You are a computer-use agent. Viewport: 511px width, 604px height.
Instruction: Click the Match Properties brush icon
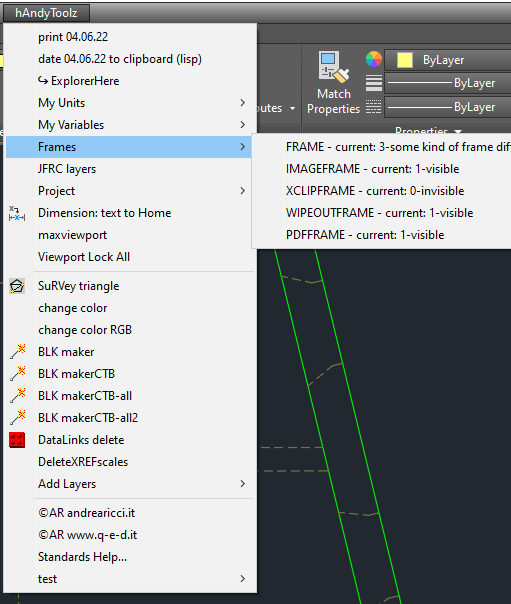tap(334, 67)
